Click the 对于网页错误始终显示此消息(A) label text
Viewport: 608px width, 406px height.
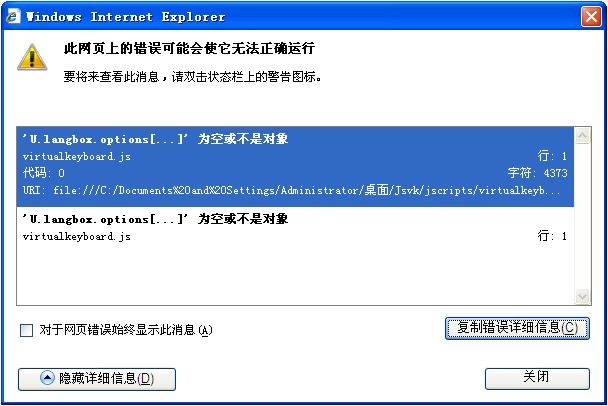pos(126,330)
